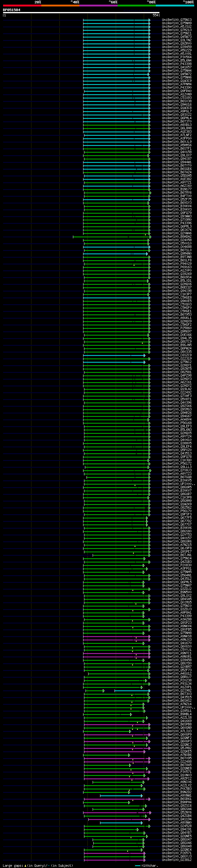Viewport: 197px width, 868px height.
Task: Click label UniRef100_Q75NI1
Action: (176, 33)
